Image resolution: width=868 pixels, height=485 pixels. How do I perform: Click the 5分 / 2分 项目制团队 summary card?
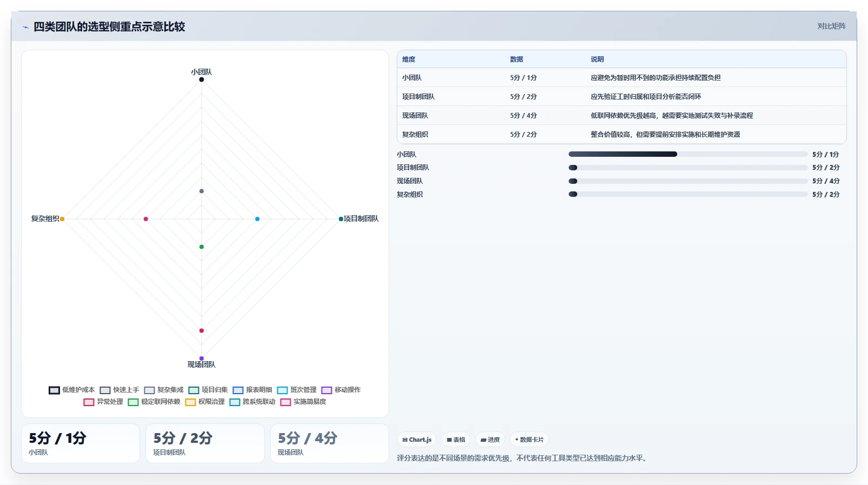pos(205,443)
